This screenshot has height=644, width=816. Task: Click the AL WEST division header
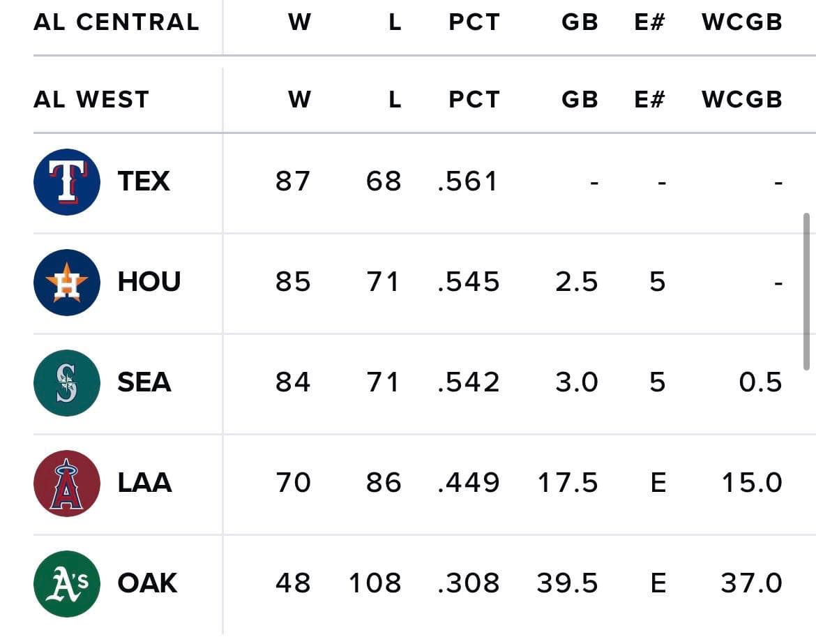pyautogui.click(x=91, y=100)
